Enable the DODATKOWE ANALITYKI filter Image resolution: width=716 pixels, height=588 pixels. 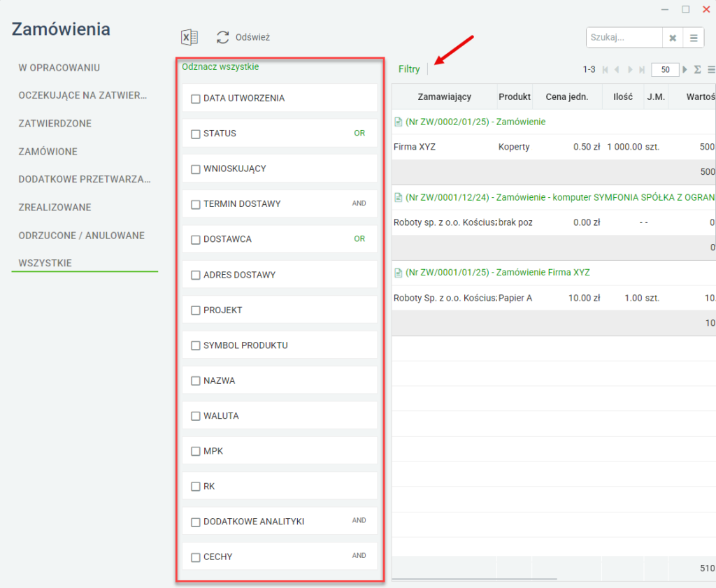[x=196, y=522]
